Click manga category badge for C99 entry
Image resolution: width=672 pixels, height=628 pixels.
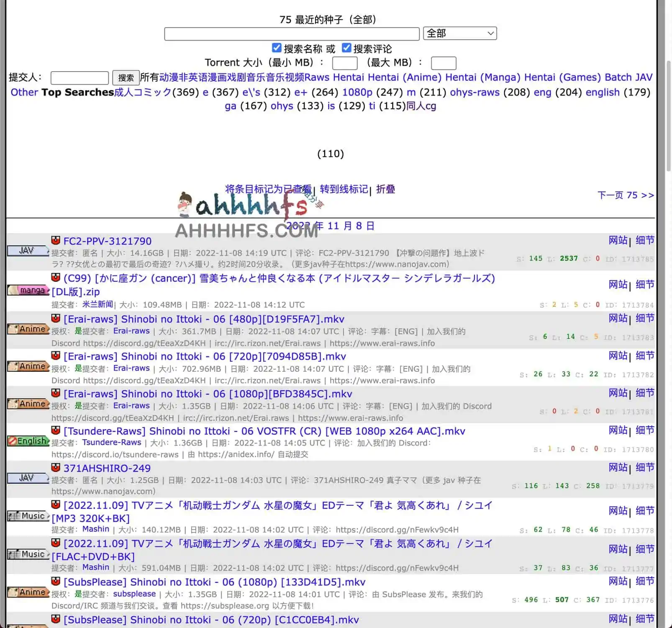tap(28, 290)
